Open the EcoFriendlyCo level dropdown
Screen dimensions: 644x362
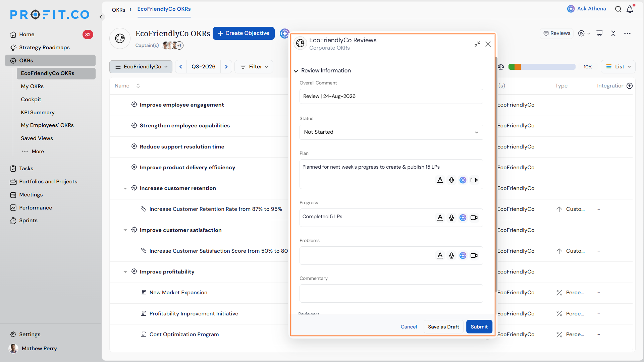pos(141,67)
